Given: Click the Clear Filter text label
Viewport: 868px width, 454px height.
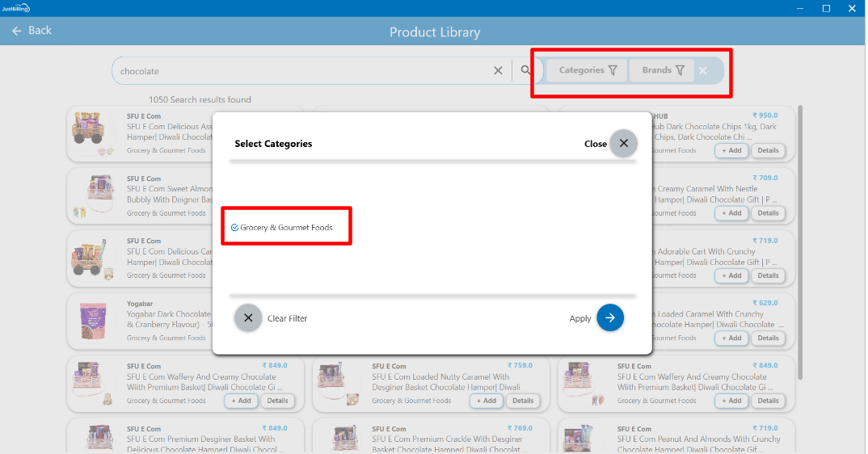Looking at the screenshot, I should [x=287, y=319].
